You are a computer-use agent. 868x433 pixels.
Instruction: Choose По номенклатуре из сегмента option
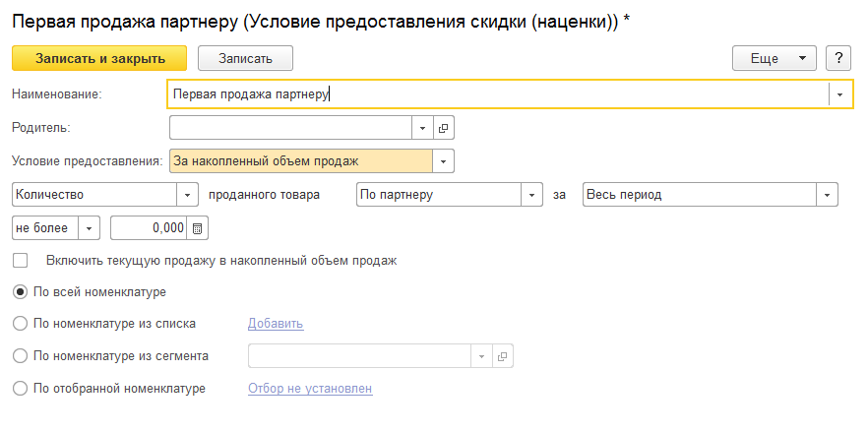pos(20,356)
